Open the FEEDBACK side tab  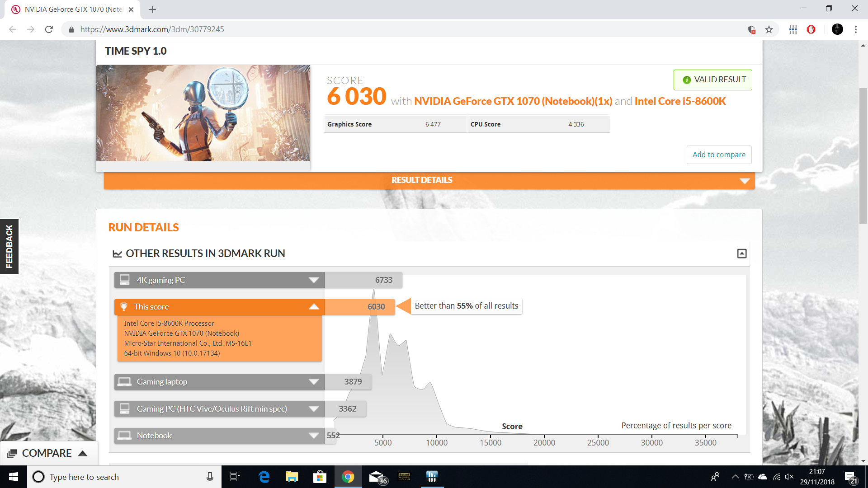[9, 246]
